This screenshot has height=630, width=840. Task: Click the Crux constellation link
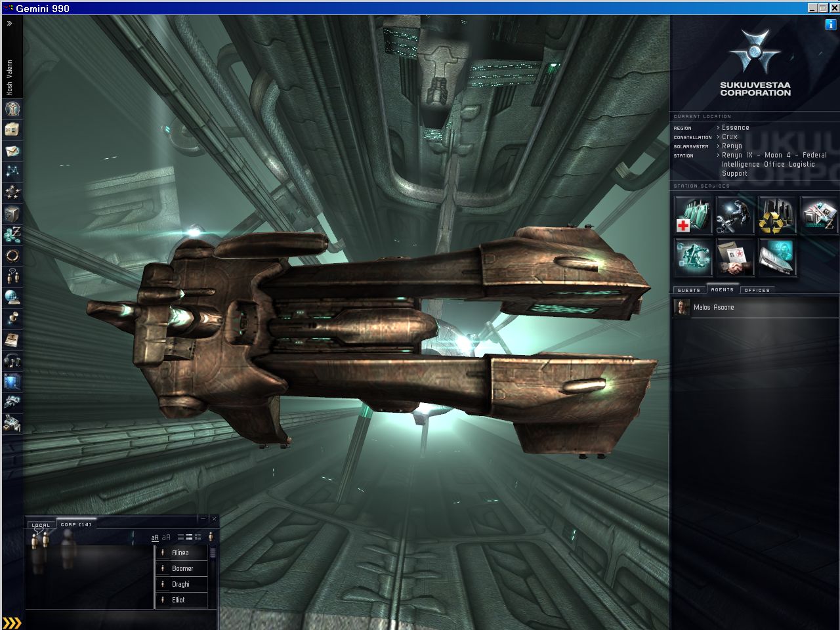(730, 137)
